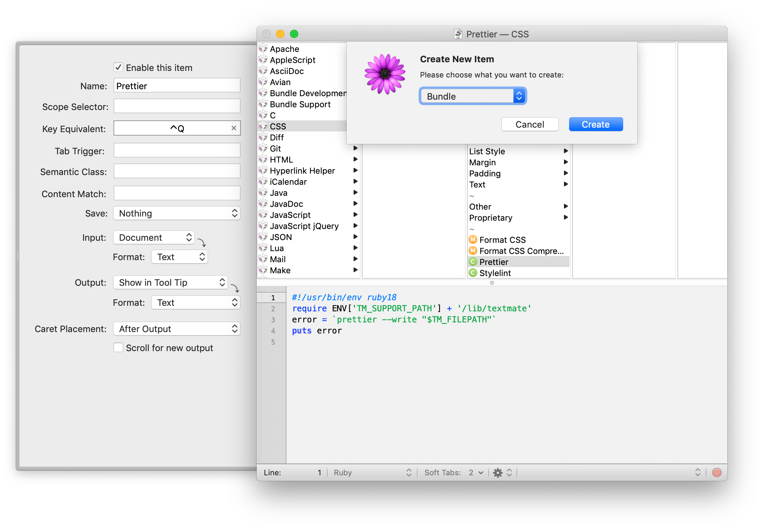Open the Bundle type dropdown

(473, 96)
